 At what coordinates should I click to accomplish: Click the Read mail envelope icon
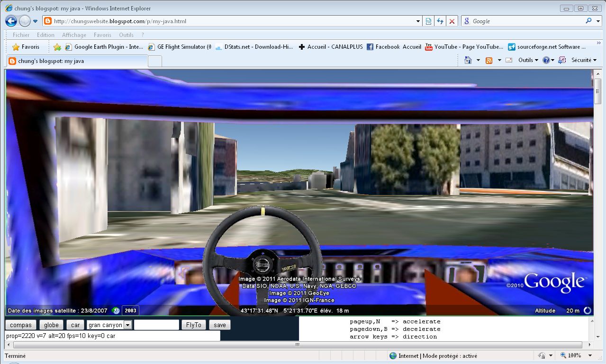tap(509, 60)
